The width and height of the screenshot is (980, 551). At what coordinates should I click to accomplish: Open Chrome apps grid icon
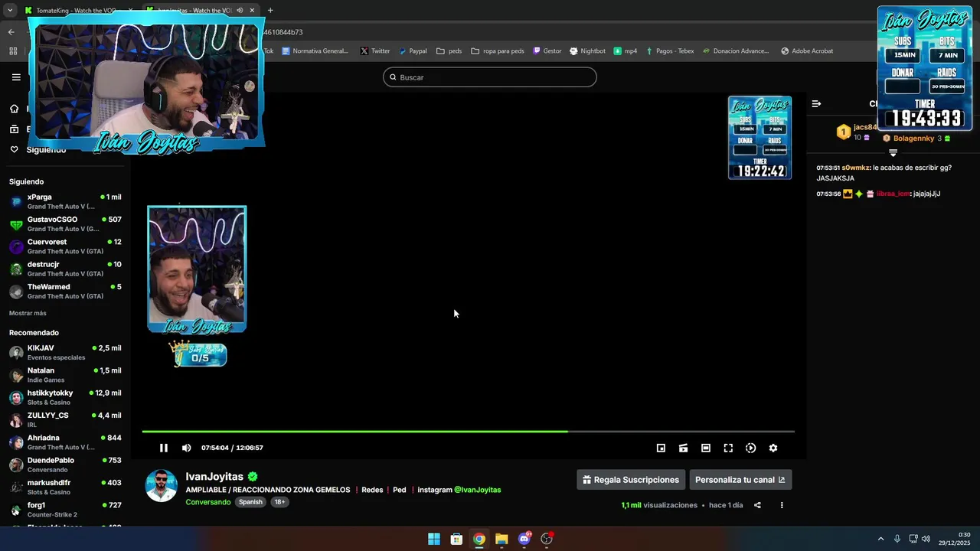click(13, 51)
